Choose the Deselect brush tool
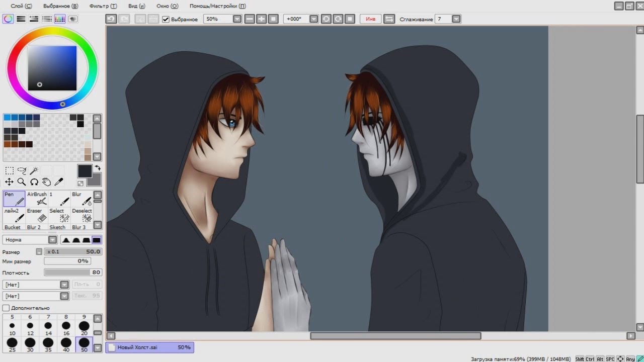The image size is (644, 362). (82, 215)
